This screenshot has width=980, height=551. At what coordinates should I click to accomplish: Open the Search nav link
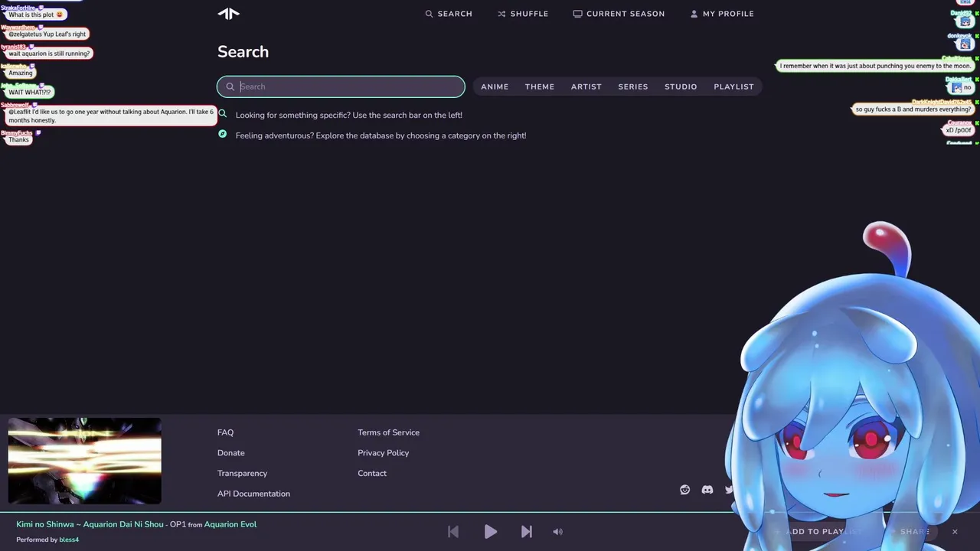[x=449, y=14]
